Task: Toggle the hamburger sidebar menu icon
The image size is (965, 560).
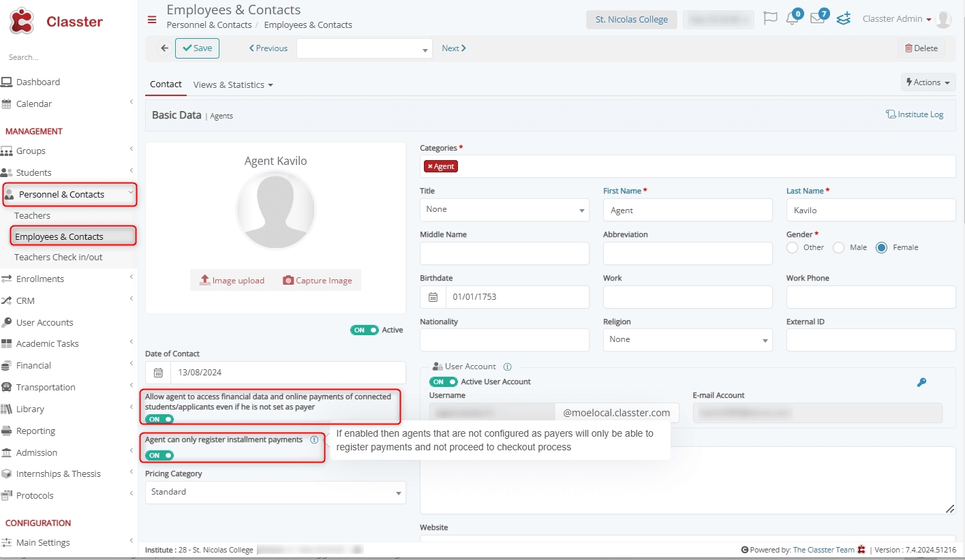Action: click(x=152, y=19)
